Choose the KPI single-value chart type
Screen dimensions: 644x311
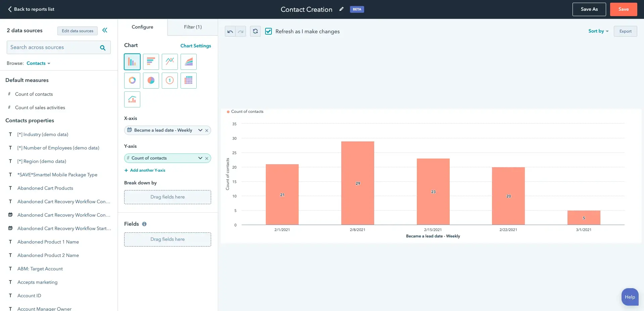point(169,80)
